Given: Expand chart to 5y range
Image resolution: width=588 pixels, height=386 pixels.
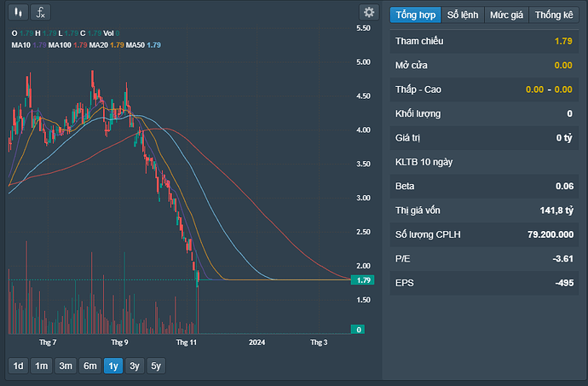Looking at the screenshot, I should (156, 366).
